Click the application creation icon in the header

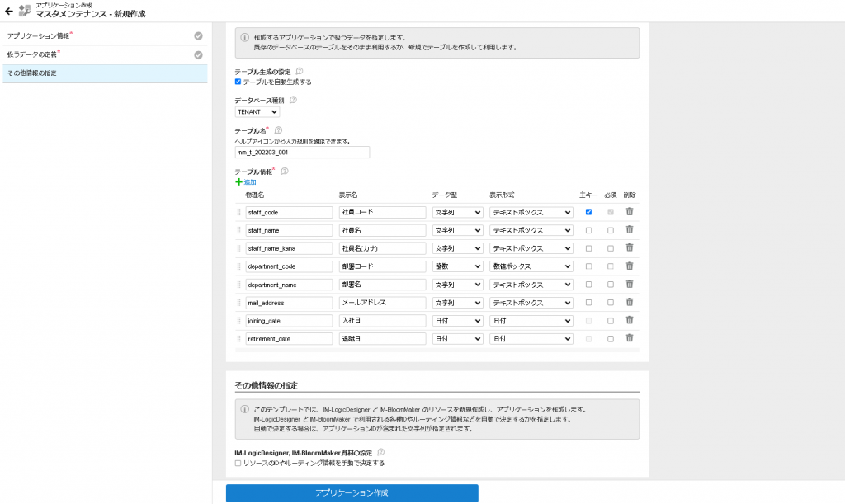pos(24,10)
